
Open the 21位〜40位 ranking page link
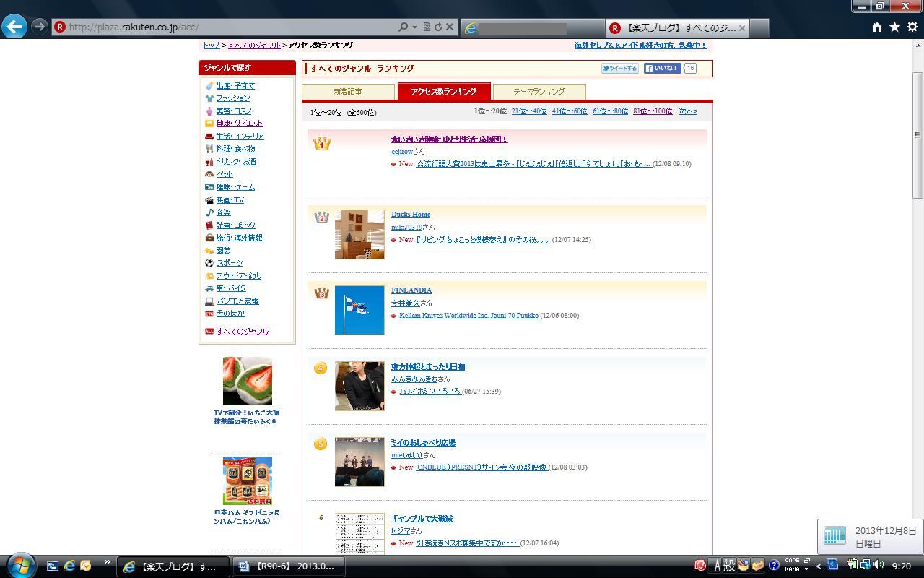528,111
